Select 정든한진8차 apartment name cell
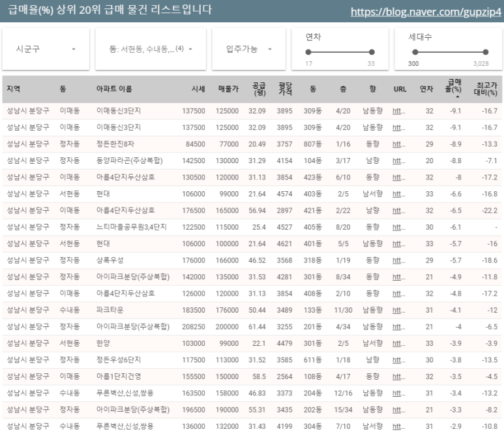This screenshot has height=434, width=504. 115,144
